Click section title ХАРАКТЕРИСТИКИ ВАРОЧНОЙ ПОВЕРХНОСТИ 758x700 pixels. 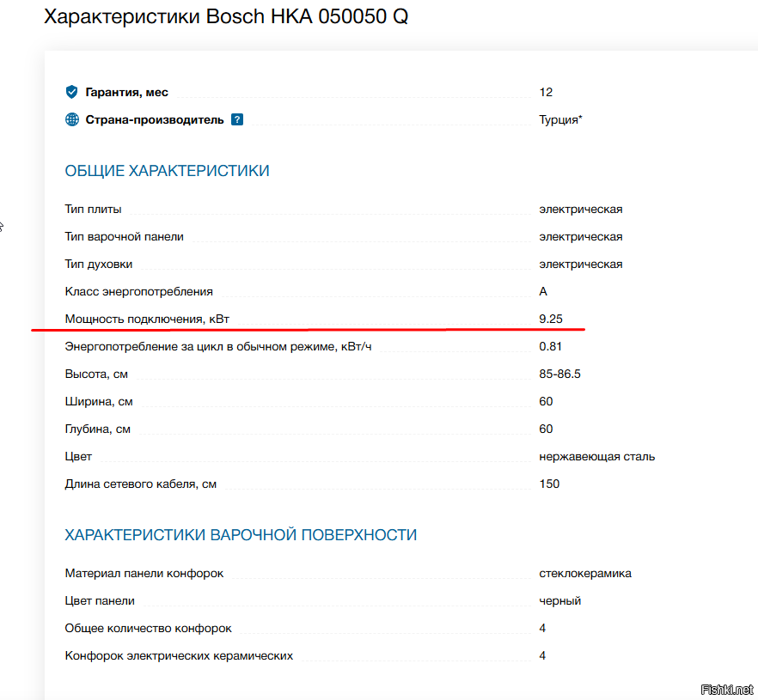(241, 535)
